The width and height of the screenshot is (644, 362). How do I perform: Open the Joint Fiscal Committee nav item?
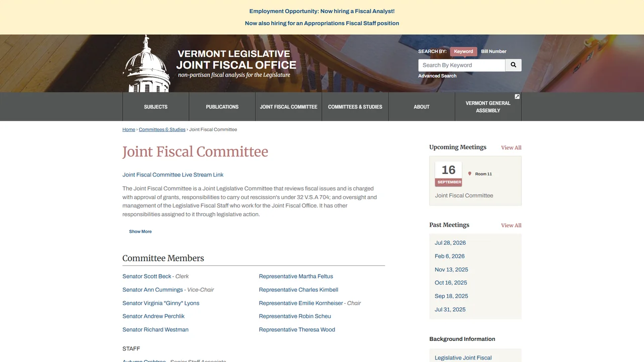(289, 107)
